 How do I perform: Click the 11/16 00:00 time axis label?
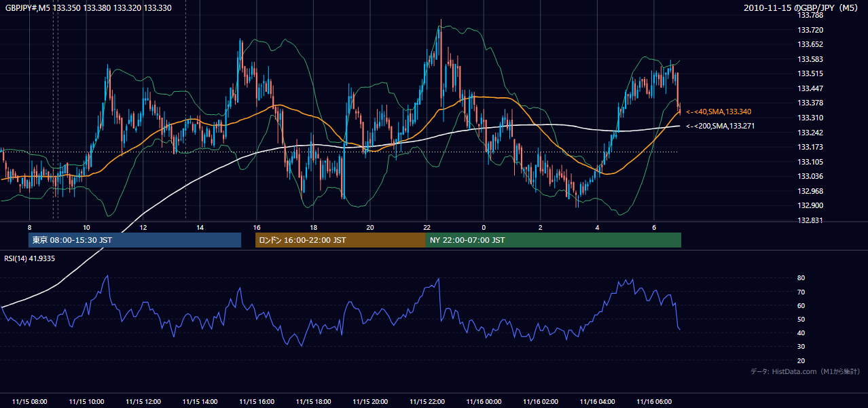tap(484, 402)
